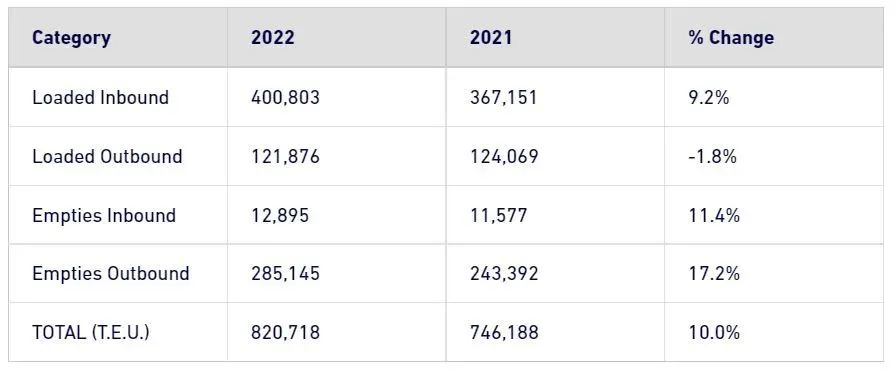
Task: Click the 400,803 value cell
Action: (285, 98)
